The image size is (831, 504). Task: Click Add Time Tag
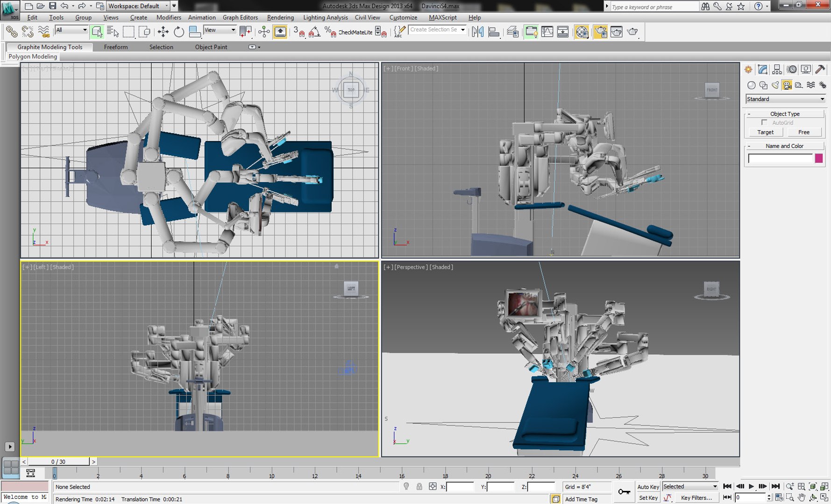[x=581, y=499]
